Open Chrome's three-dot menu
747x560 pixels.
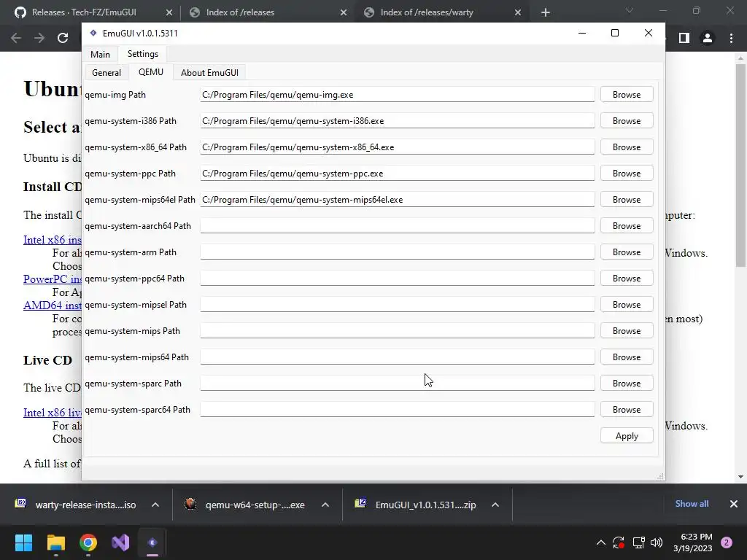(x=731, y=38)
